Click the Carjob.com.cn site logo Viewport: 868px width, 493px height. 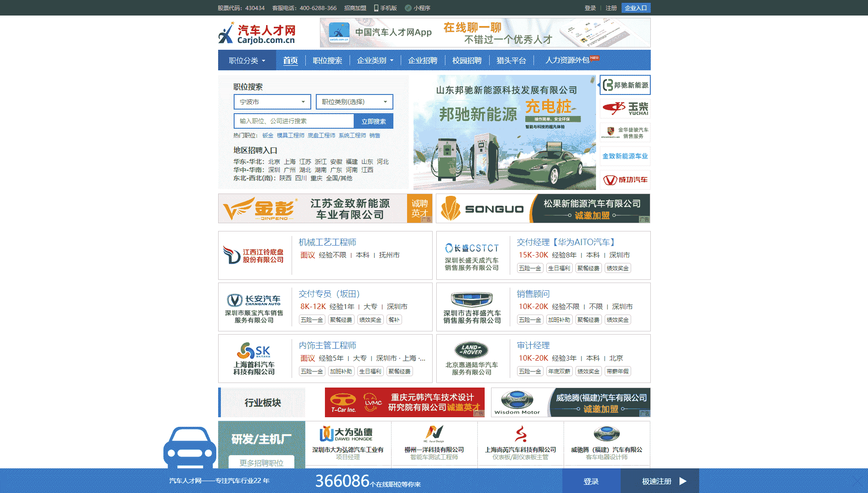click(257, 33)
